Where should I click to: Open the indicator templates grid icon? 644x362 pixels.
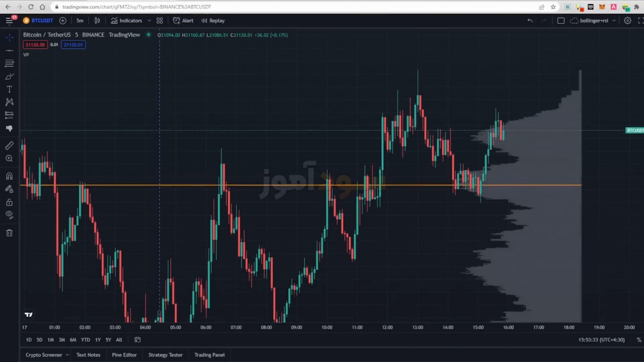click(160, 21)
